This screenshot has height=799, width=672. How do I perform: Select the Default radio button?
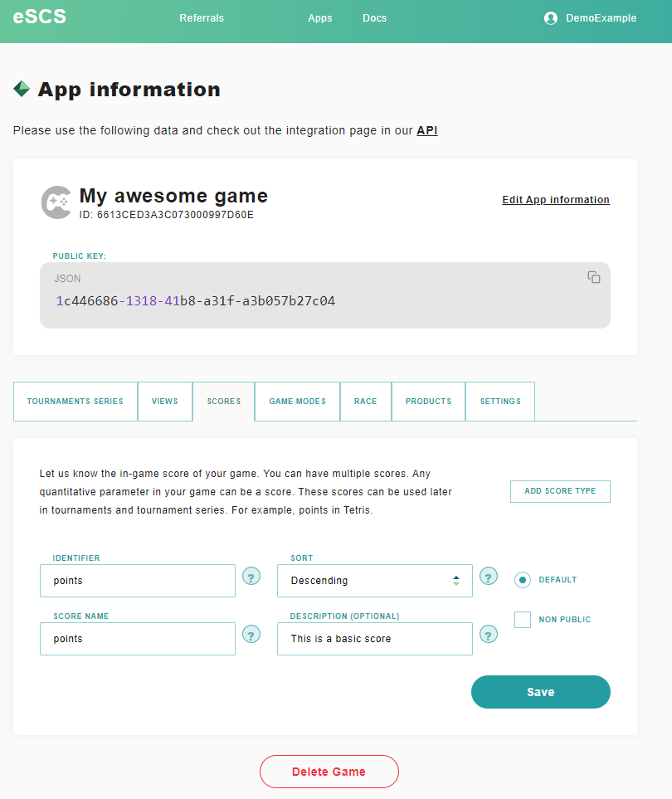pyautogui.click(x=523, y=580)
